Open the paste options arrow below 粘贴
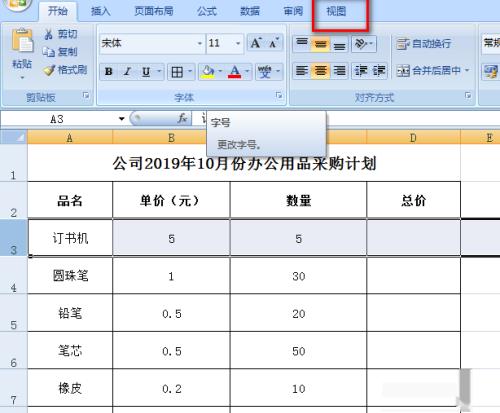Viewport: 500px width, 413px height. (x=22, y=78)
